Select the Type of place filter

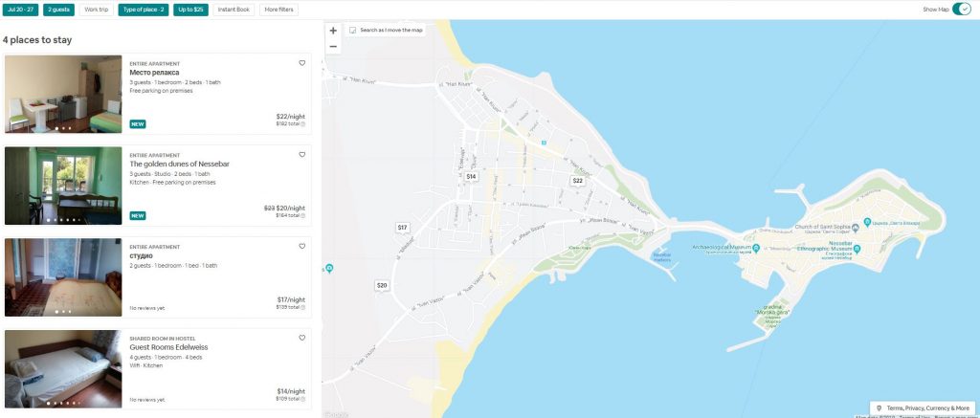pos(143,10)
